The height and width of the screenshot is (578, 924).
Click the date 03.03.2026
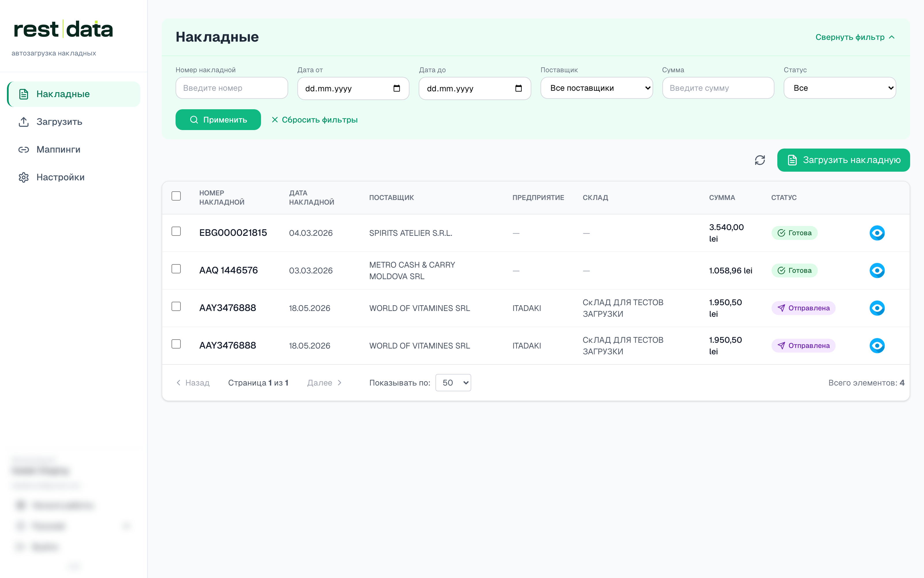click(x=311, y=271)
